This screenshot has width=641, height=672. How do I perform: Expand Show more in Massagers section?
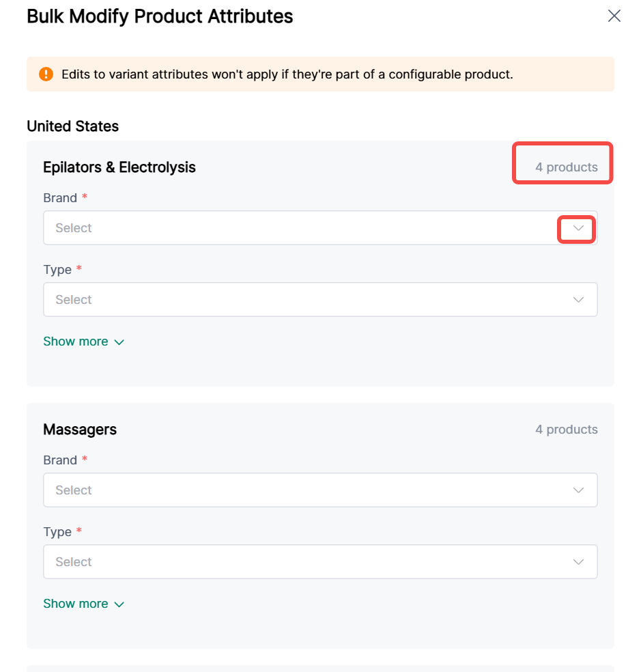point(76,604)
